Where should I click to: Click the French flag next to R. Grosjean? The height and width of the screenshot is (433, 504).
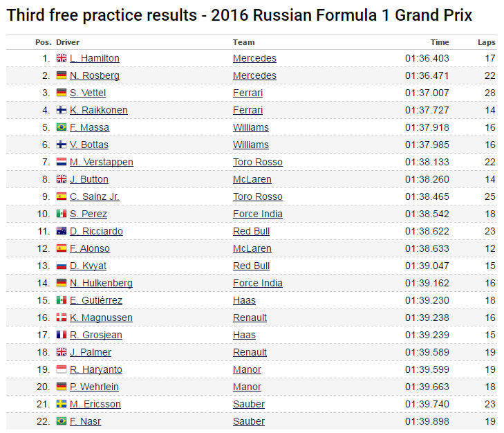(61, 335)
